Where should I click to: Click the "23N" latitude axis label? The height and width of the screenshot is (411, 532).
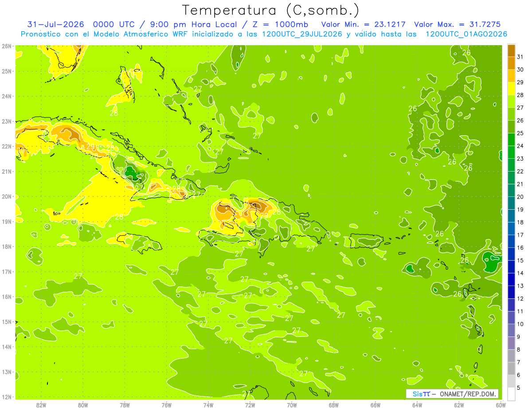click(x=6, y=121)
